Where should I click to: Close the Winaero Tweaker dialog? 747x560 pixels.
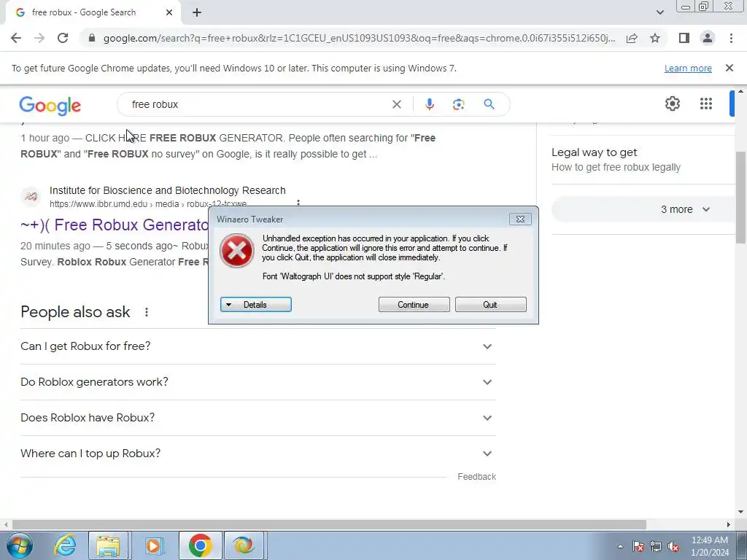click(x=520, y=219)
